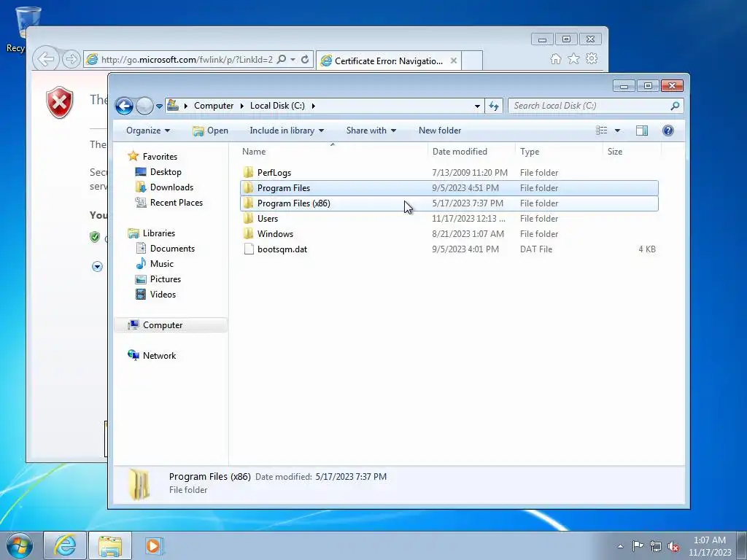
Task: Open the Windows Start menu
Action: [x=20, y=545]
